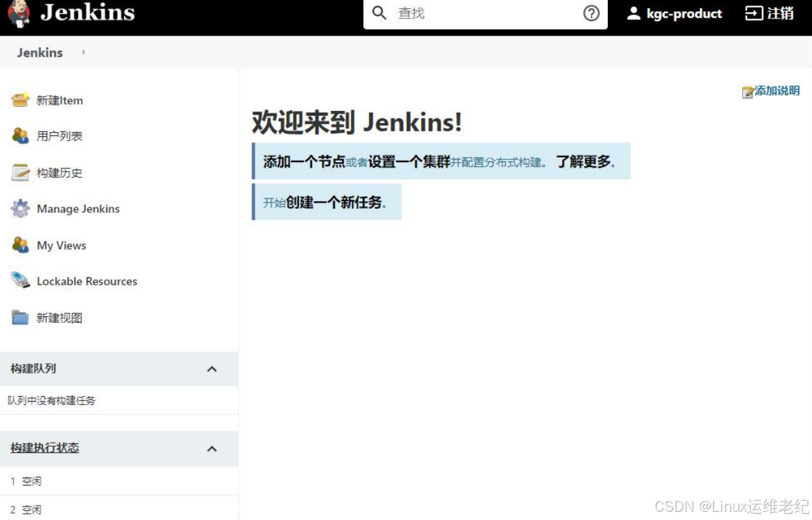Click the 新建Item box icon
This screenshot has height=520, width=812.
tap(20, 99)
